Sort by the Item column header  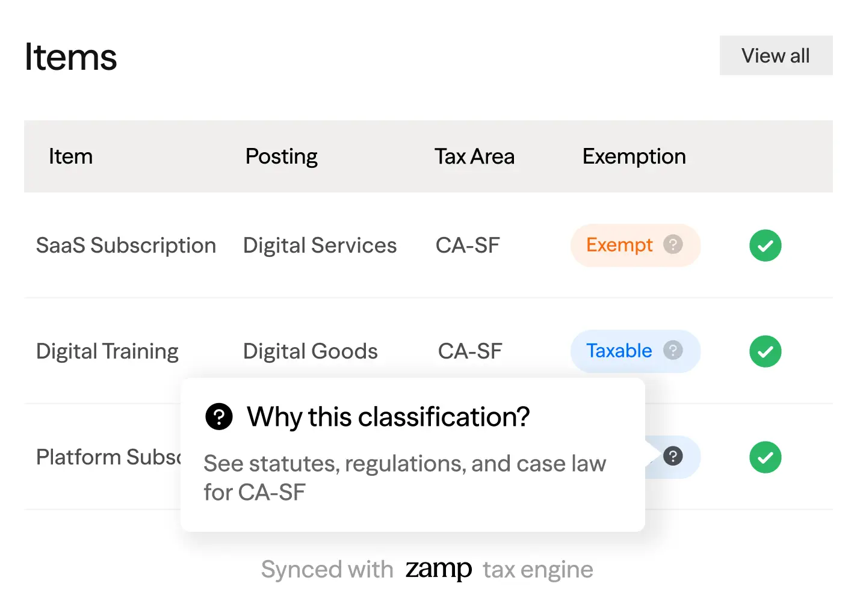[70, 156]
